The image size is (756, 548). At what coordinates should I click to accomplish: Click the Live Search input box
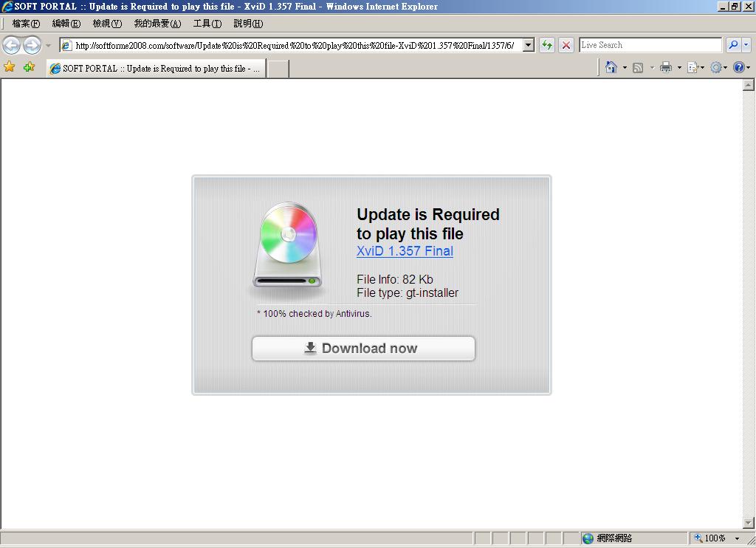tap(650, 45)
